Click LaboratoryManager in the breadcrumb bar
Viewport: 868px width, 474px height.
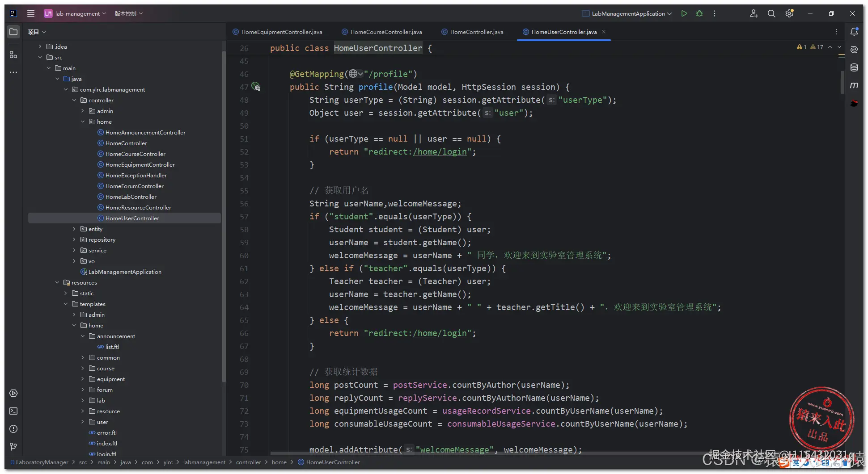coord(42,462)
